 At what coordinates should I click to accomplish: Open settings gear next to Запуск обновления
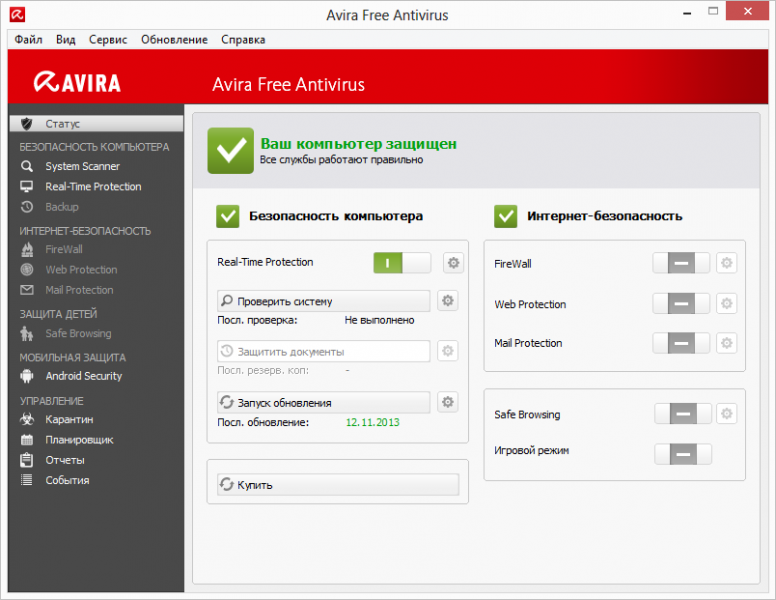click(448, 402)
